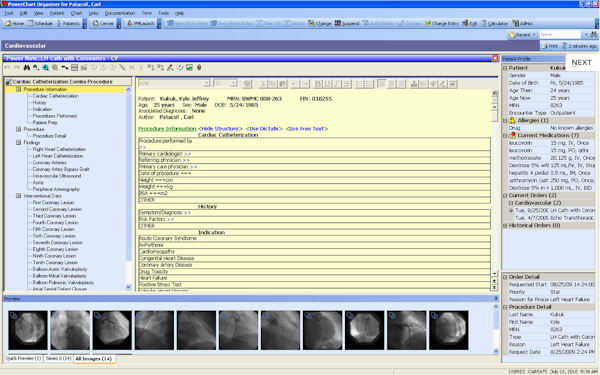Viewport: 600px width, 375px height.
Task: Select Coronary Arteries tree item
Action: click(49, 163)
